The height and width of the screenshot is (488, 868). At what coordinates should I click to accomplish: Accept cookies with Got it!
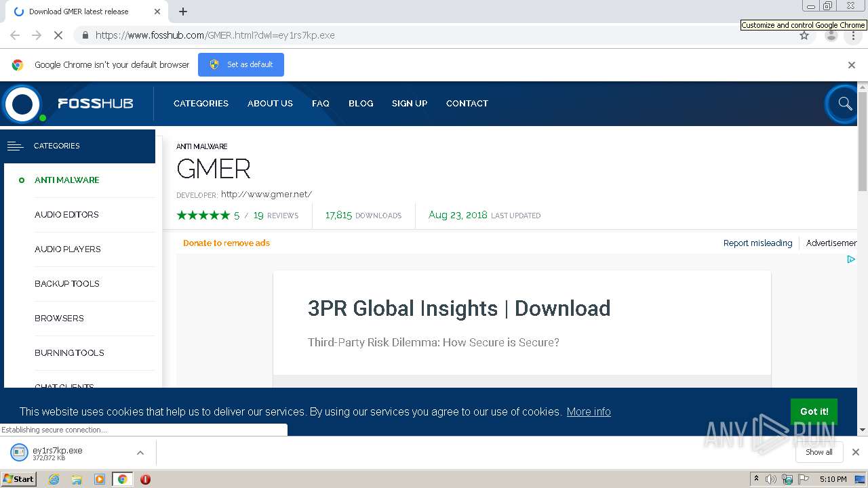click(x=814, y=411)
